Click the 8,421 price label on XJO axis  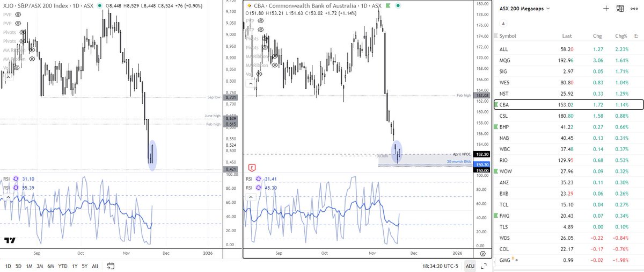tap(229, 169)
